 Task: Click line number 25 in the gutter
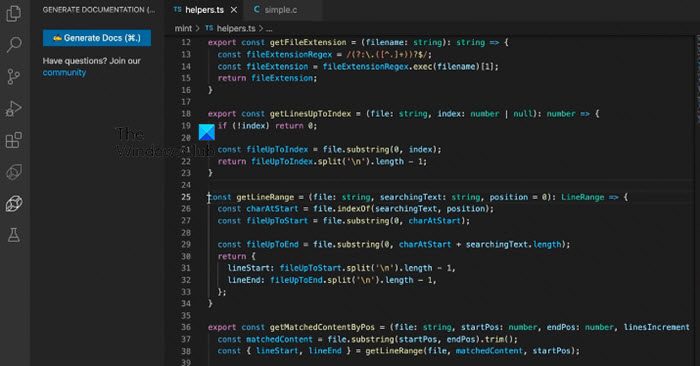click(186, 197)
